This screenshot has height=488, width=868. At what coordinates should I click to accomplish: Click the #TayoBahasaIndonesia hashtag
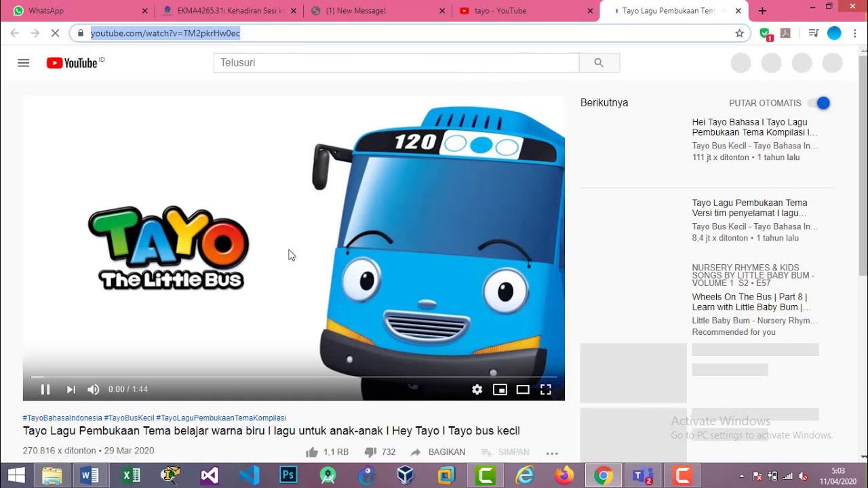click(62, 418)
